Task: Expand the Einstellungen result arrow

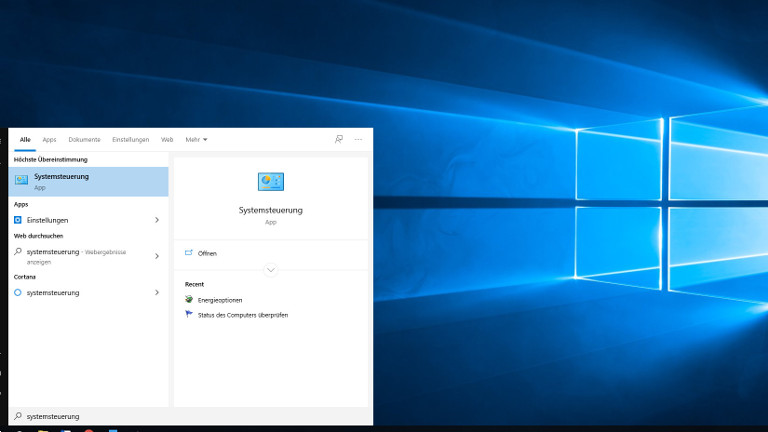Action: pyautogui.click(x=157, y=220)
